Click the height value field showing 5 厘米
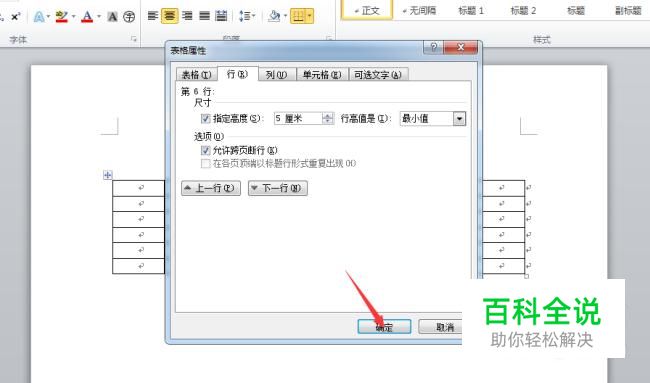 click(298, 119)
